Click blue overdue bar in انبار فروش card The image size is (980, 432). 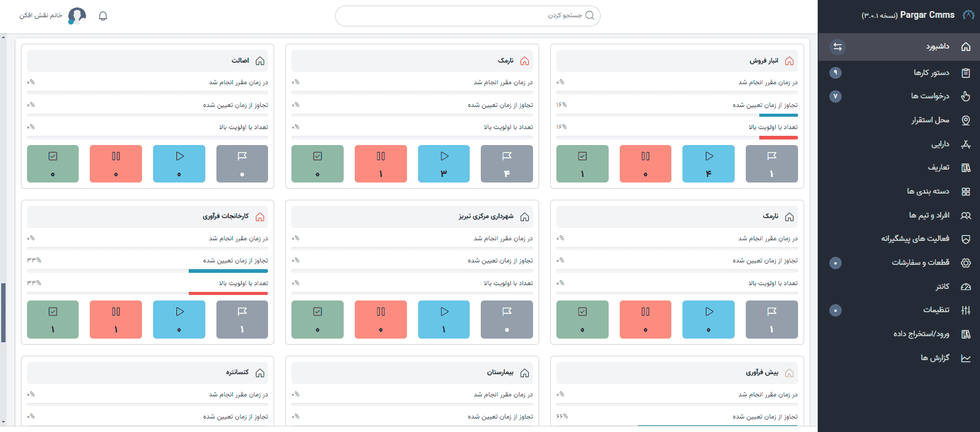(x=778, y=115)
